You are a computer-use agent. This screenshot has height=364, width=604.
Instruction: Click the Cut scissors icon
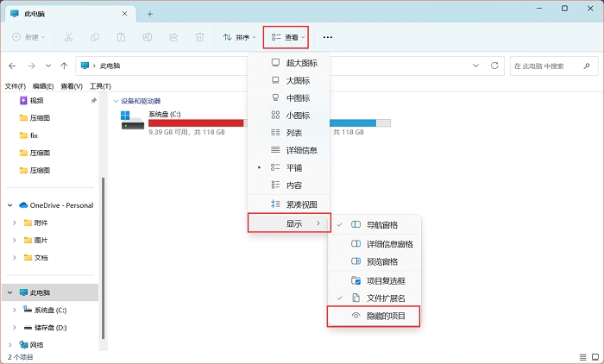(68, 37)
